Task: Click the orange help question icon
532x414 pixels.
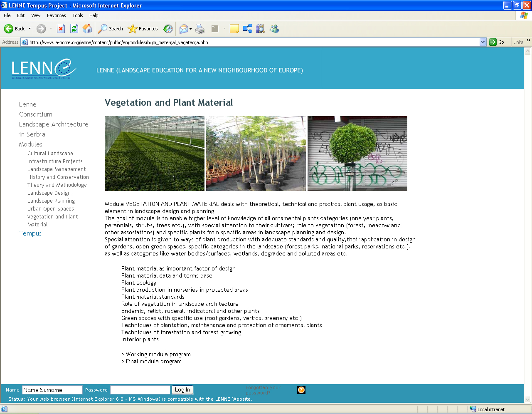Action: 301,390
